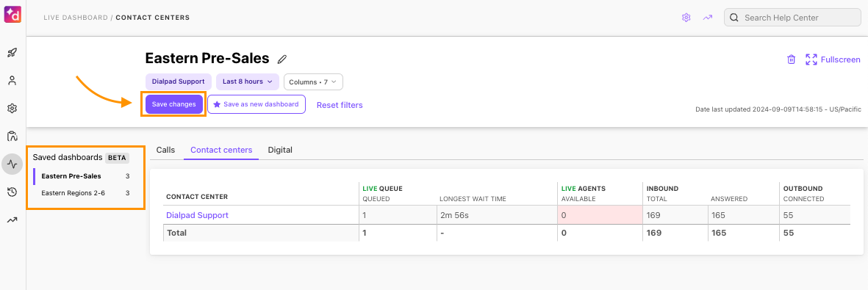This screenshot has width=868, height=290.
Task: Open the history clock sidebar icon
Action: click(x=12, y=192)
